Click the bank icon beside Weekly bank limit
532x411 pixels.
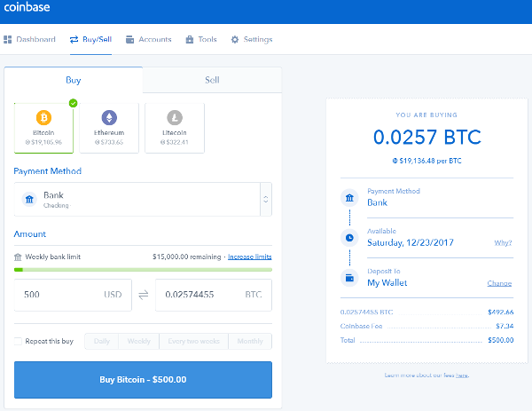(x=18, y=257)
